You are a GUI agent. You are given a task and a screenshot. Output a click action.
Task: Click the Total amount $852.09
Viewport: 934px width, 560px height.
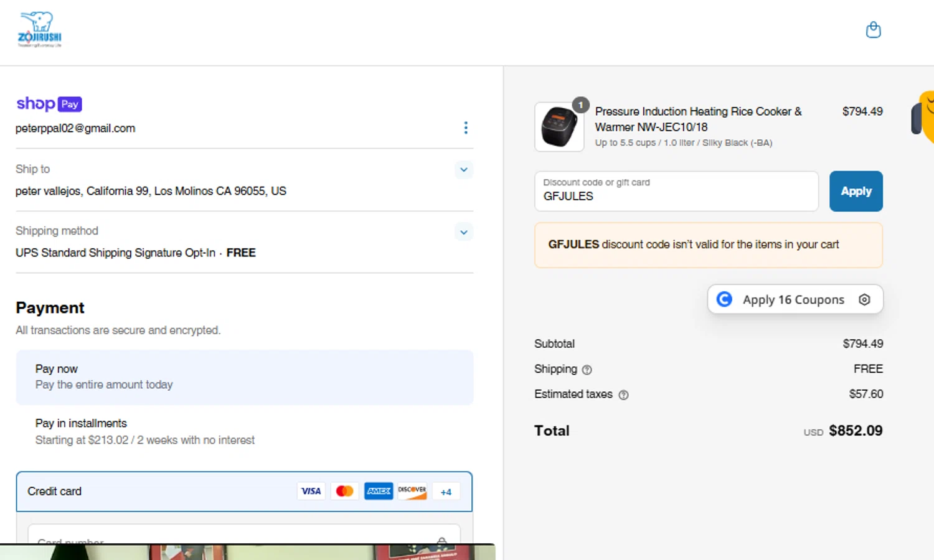pos(856,431)
